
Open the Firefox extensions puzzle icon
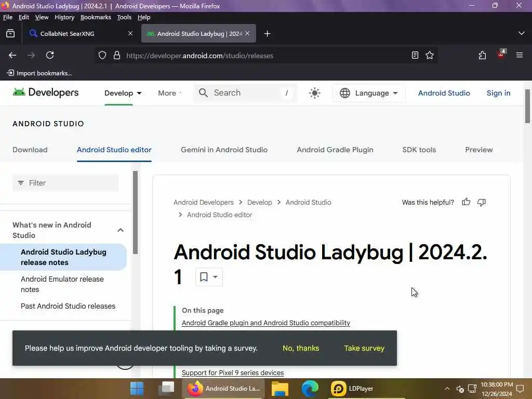(x=482, y=55)
